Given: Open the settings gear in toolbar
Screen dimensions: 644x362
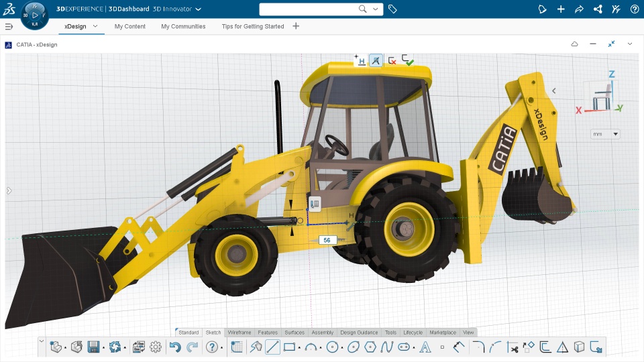Looking at the screenshot, I should (156, 347).
